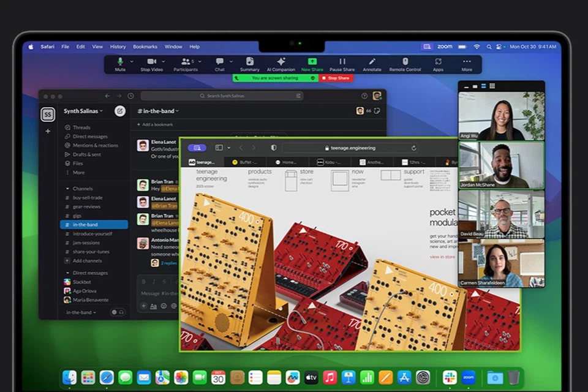Open Drafts & sent in Slack
This screenshot has width=588, height=392.
(81, 154)
